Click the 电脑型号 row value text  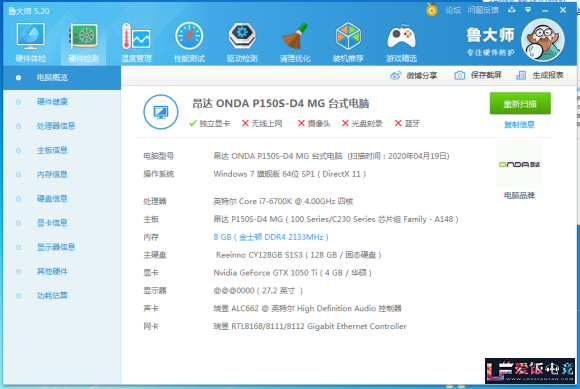click(331, 156)
